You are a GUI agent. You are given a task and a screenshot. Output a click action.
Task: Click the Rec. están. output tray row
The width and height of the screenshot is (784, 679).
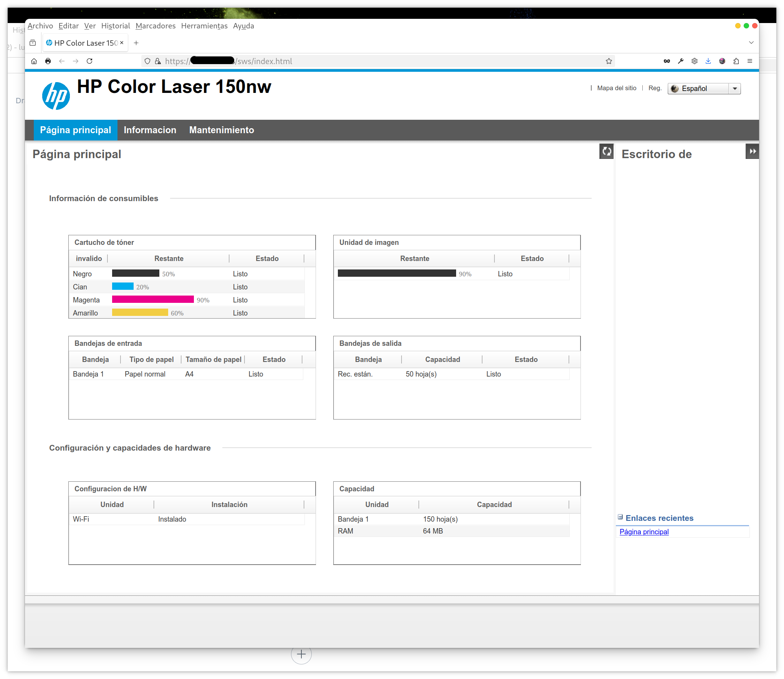452,374
